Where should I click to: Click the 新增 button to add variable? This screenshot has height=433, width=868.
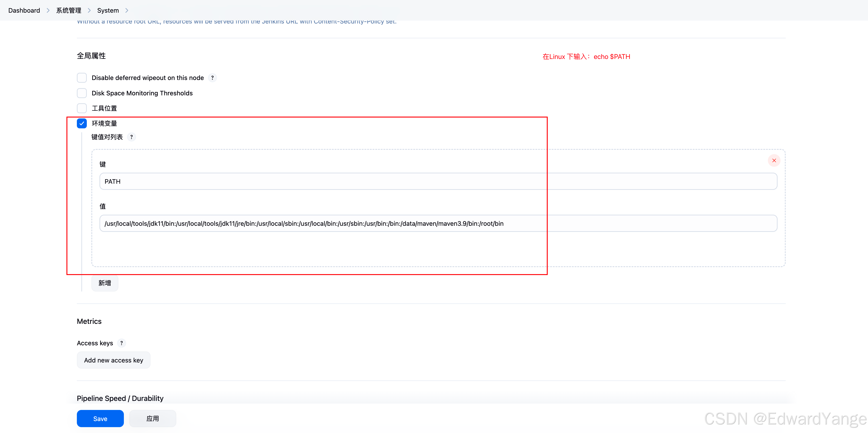[x=104, y=283]
